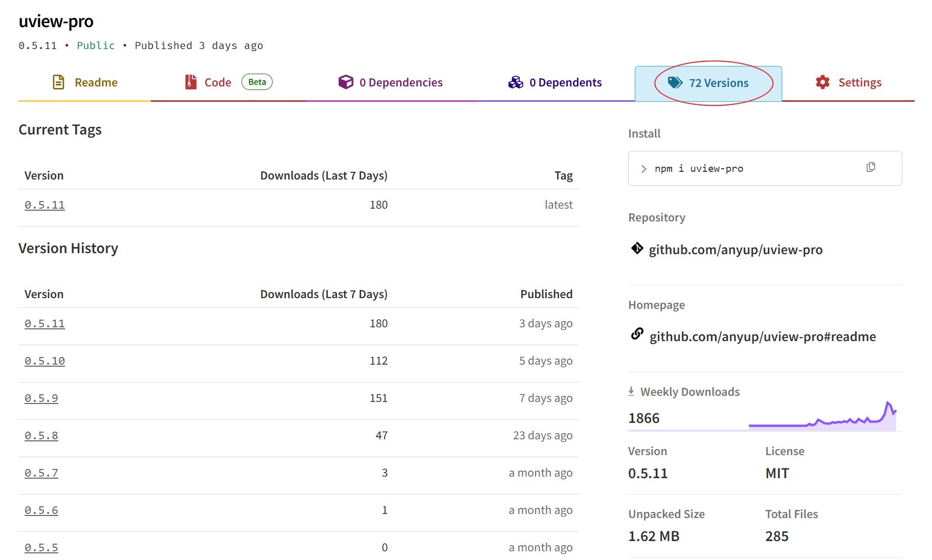Click the '5 days ago' published cell

[546, 361]
